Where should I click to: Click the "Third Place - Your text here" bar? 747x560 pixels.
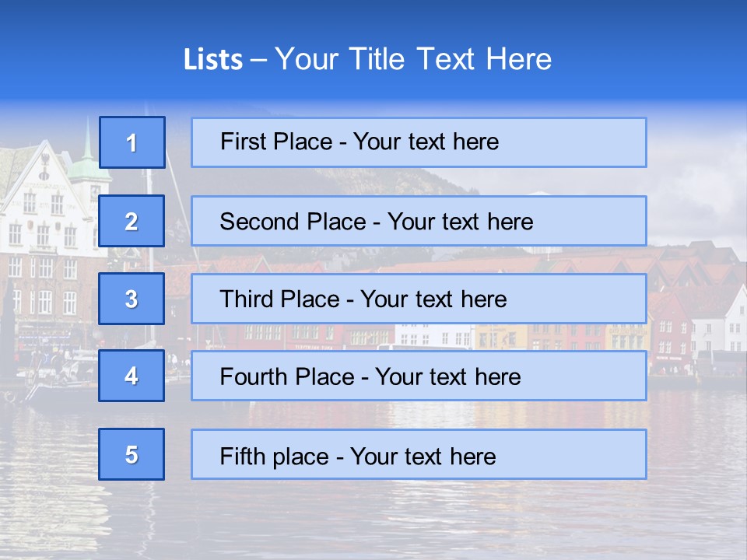[419, 299]
